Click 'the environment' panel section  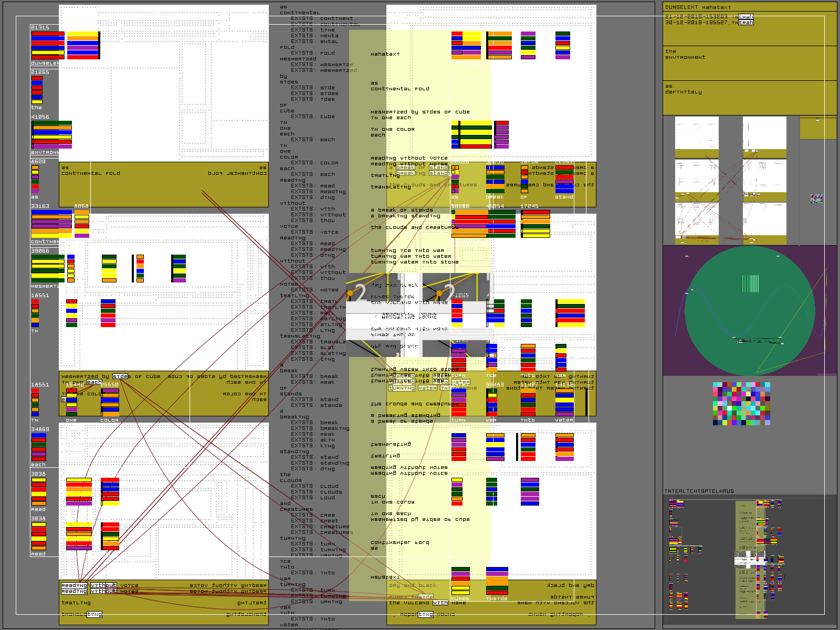pyautogui.click(x=749, y=63)
